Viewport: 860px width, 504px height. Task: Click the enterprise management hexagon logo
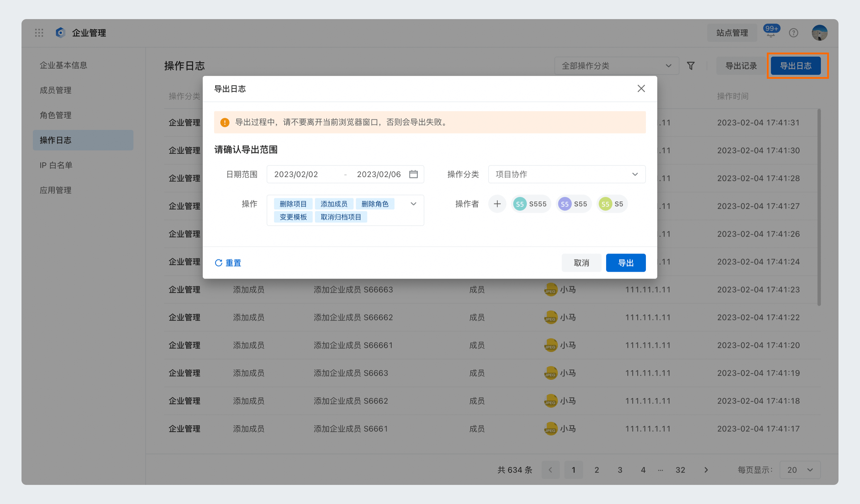(x=60, y=33)
